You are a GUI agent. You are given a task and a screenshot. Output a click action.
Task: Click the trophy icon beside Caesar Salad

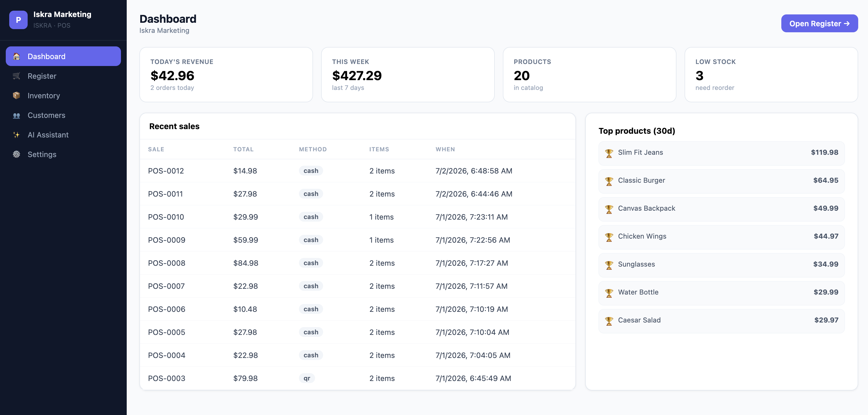(x=609, y=321)
